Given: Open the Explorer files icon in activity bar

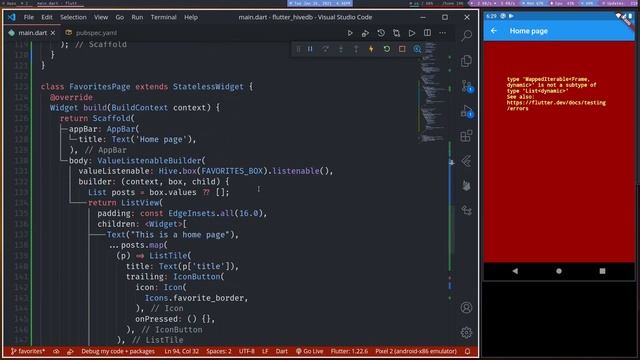Looking at the screenshot, I should [x=467, y=61].
